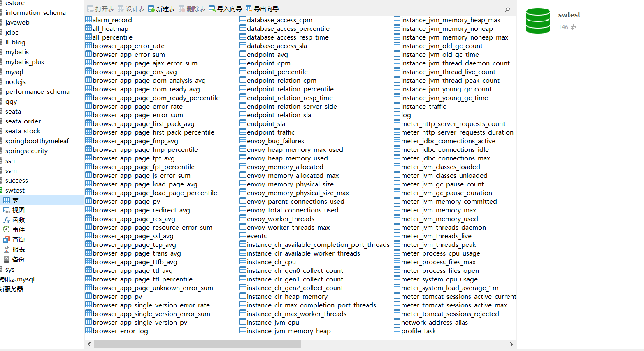Viewport: 644px width, 351px height.
Task: Select the springbootthymeleaf database
Action: coord(37,141)
